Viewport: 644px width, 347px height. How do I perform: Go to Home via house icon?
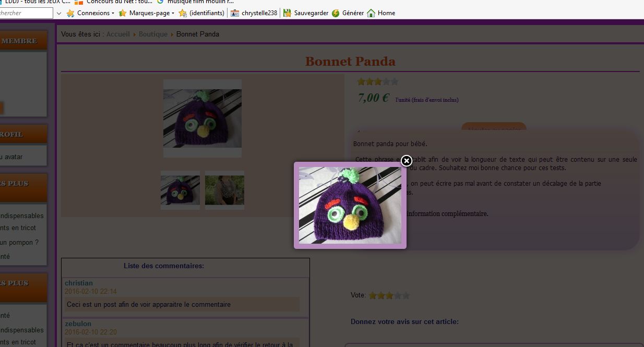[371, 13]
